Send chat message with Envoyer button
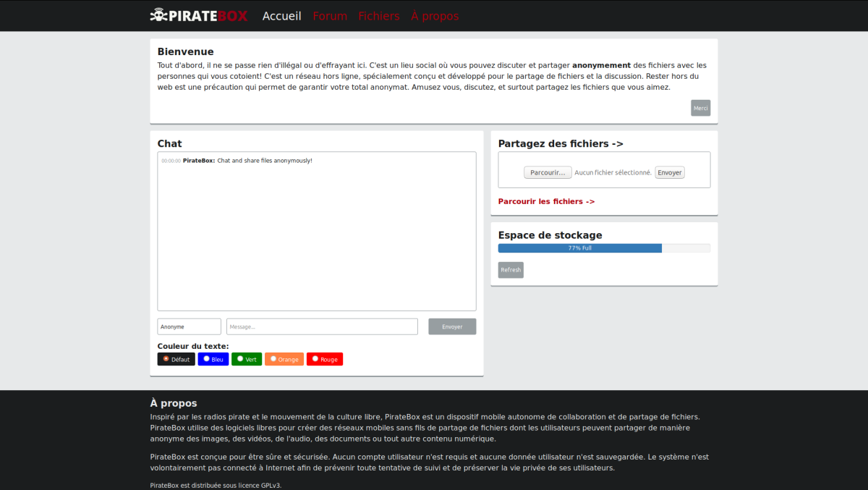The width and height of the screenshot is (868, 490). [452, 326]
